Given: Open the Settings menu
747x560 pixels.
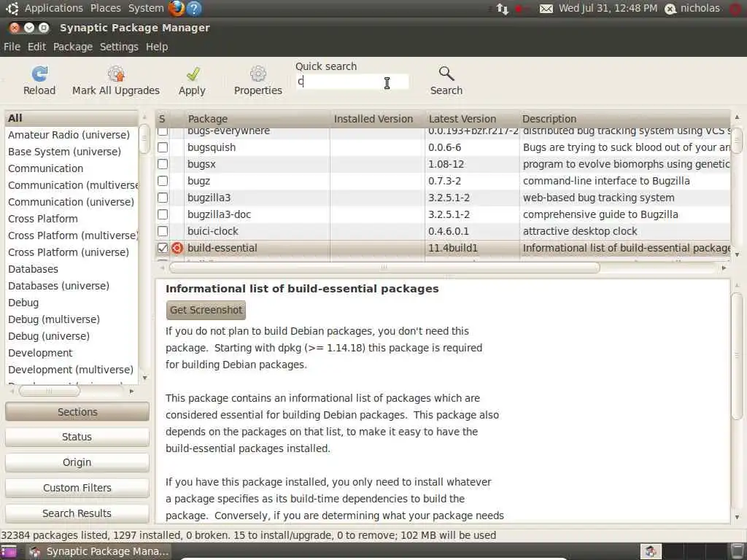Looking at the screenshot, I should point(119,47).
